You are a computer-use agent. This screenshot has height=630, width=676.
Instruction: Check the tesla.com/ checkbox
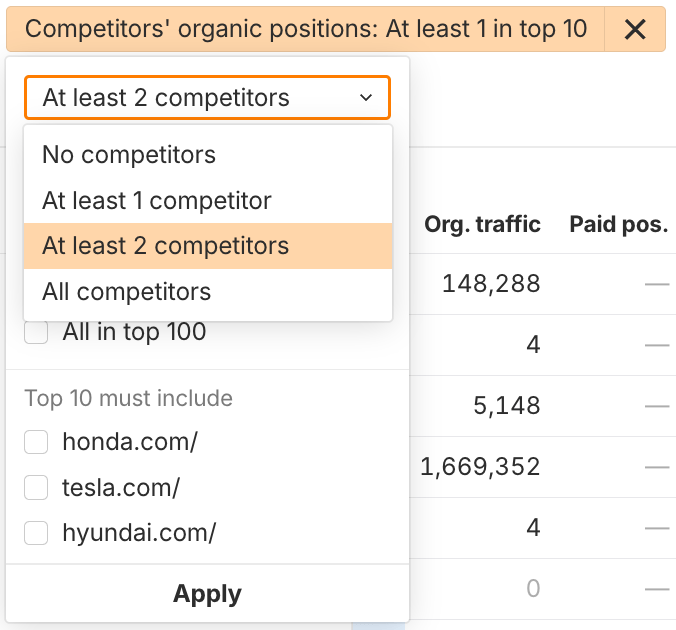click(x=37, y=488)
